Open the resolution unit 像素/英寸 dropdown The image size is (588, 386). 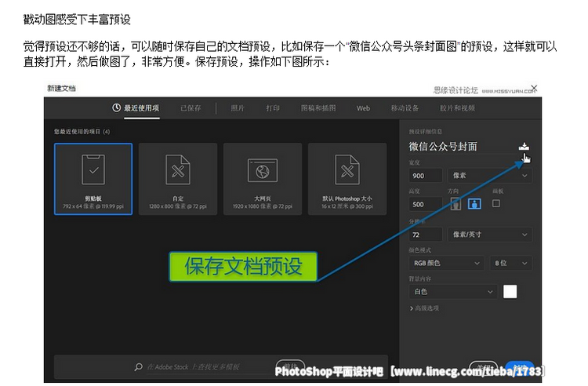click(x=490, y=235)
